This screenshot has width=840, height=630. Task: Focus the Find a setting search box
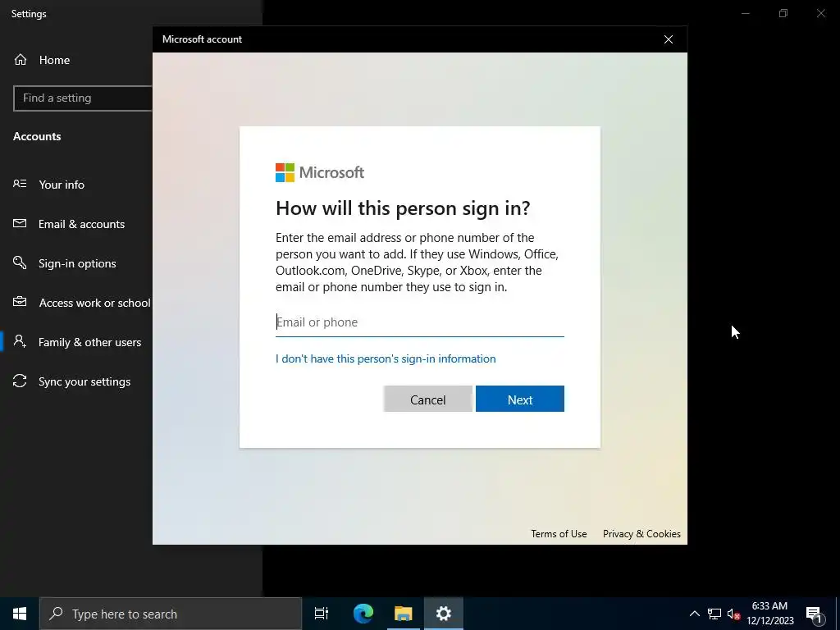pyautogui.click(x=83, y=98)
